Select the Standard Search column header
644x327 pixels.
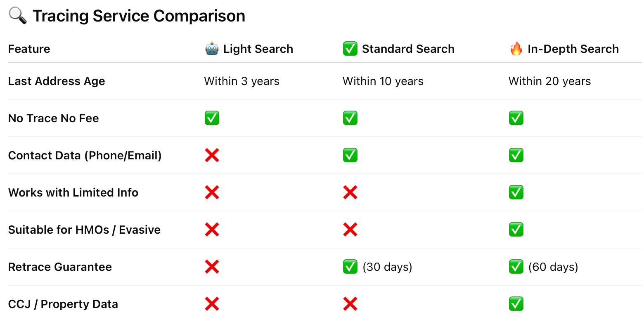pos(408,49)
